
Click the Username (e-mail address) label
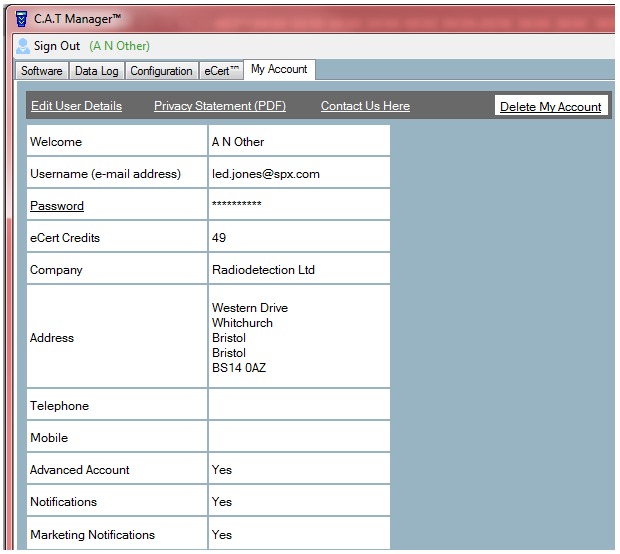point(106,174)
